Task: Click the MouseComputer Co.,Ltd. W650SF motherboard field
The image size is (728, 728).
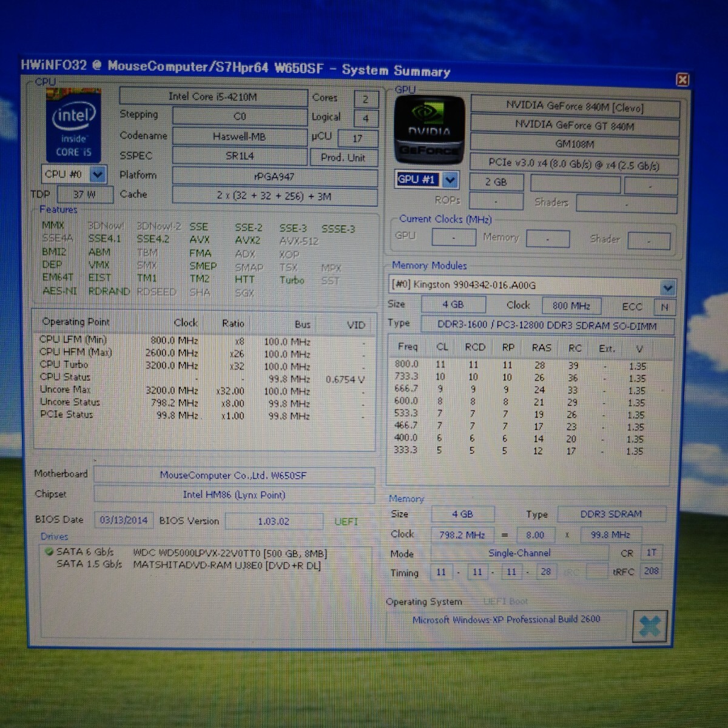Action: [x=234, y=475]
